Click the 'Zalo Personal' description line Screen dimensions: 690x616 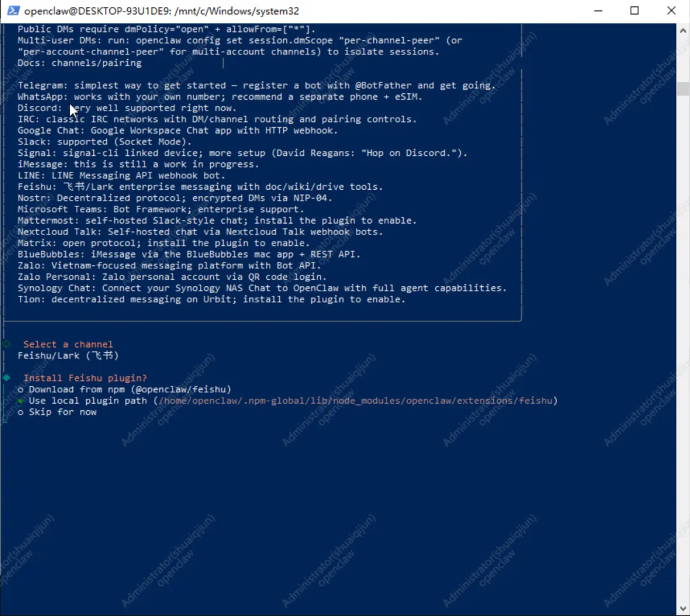pyautogui.click(x=172, y=277)
